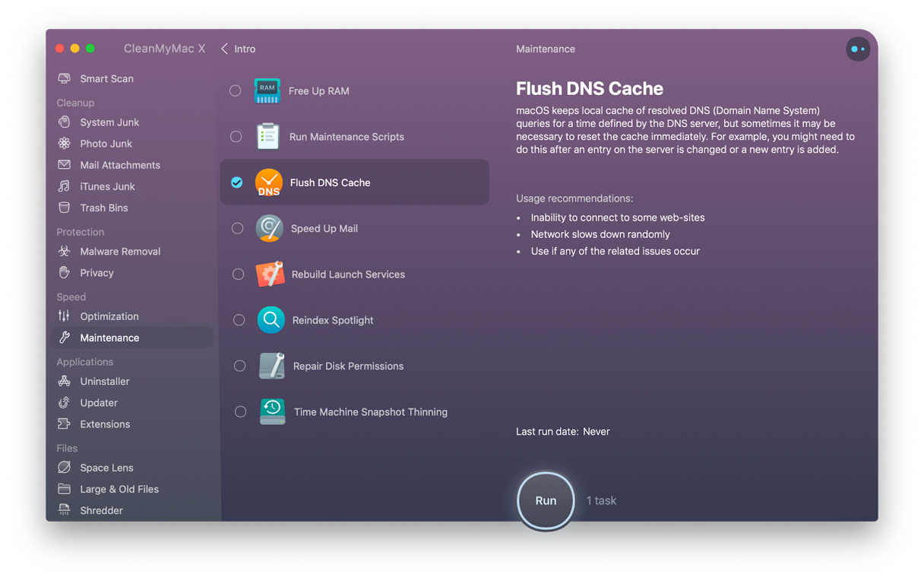The width and height of the screenshot is (924, 578).
Task: Open Large & Old Files folder icon
Action: [65, 488]
